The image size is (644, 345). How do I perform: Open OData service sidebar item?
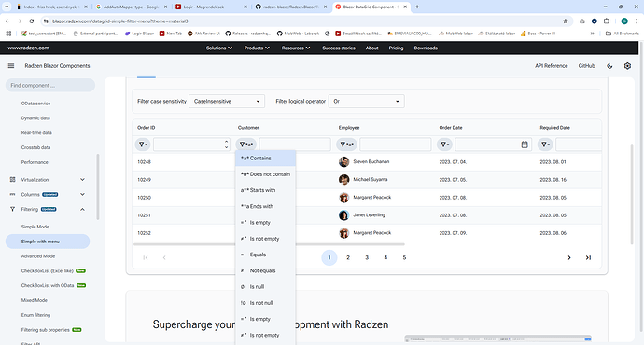[x=35, y=103]
